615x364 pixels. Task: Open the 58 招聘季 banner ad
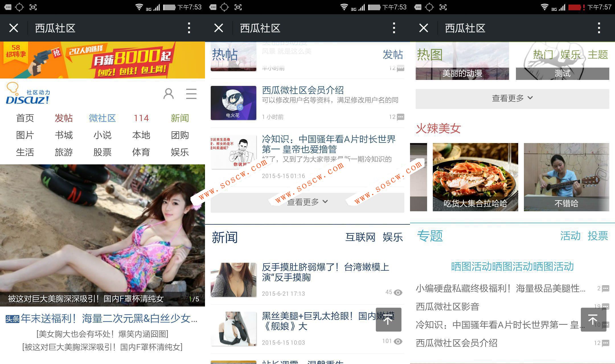(x=102, y=60)
